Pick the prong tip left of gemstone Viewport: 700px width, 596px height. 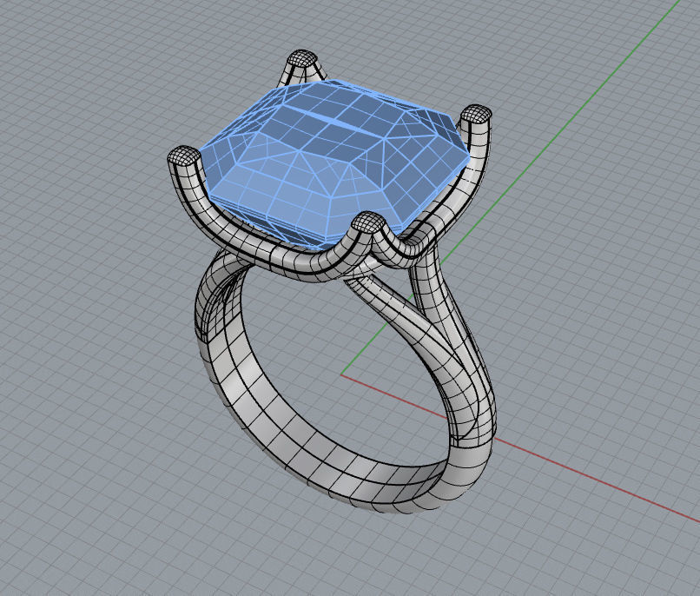(x=184, y=156)
